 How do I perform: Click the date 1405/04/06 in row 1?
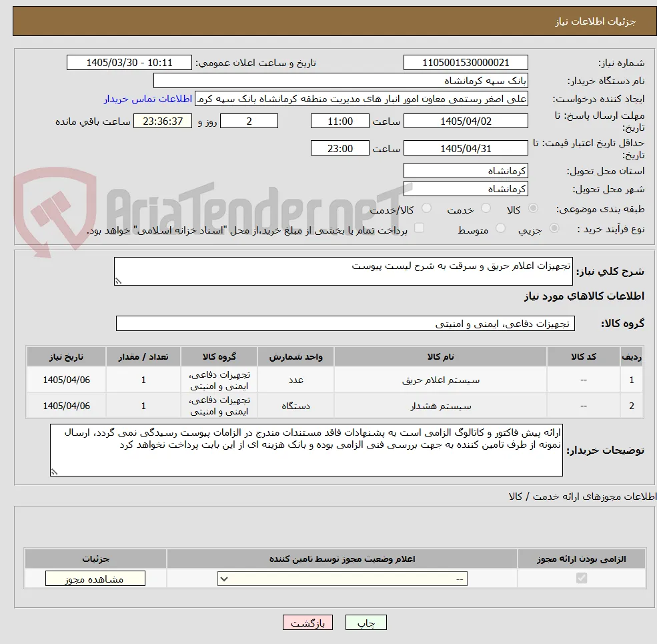tap(66, 380)
